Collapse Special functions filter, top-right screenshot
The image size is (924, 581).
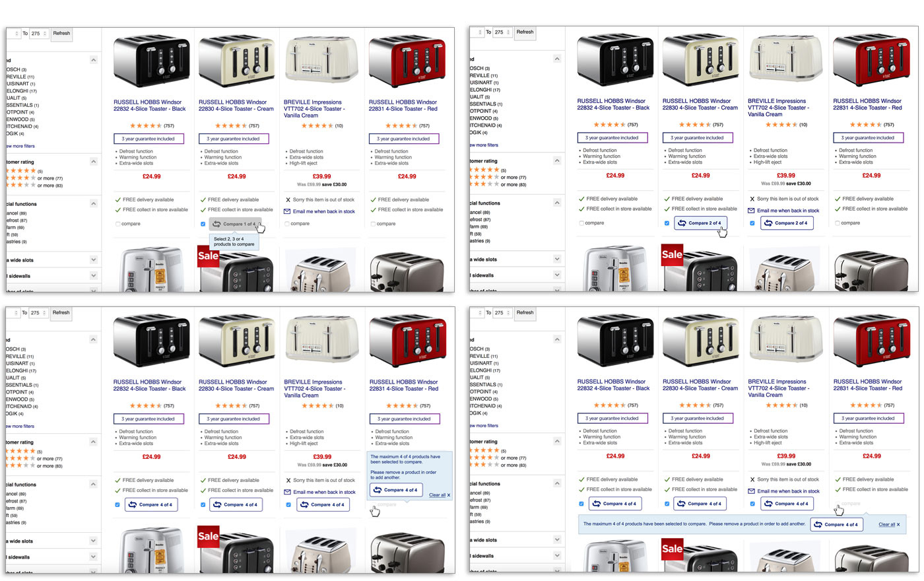(x=557, y=203)
